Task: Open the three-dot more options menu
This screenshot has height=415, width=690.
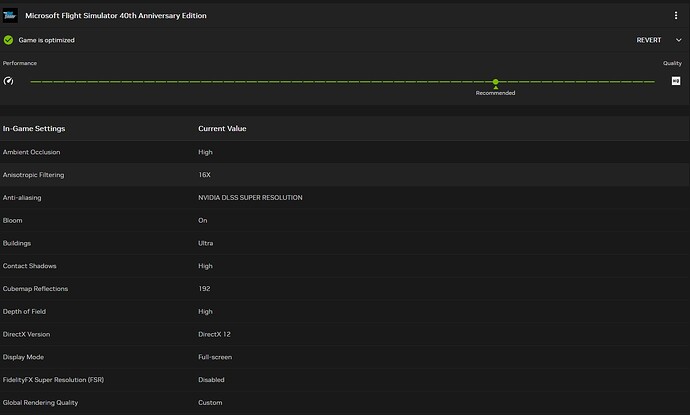Action: (x=676, y=15)
